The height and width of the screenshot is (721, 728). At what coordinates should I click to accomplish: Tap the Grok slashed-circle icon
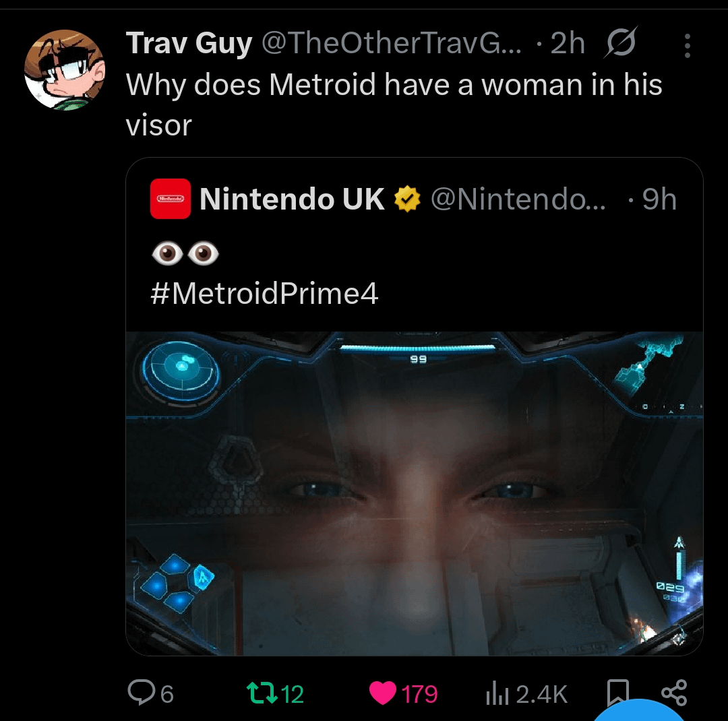pyautogui.click(x=621, y=45)
